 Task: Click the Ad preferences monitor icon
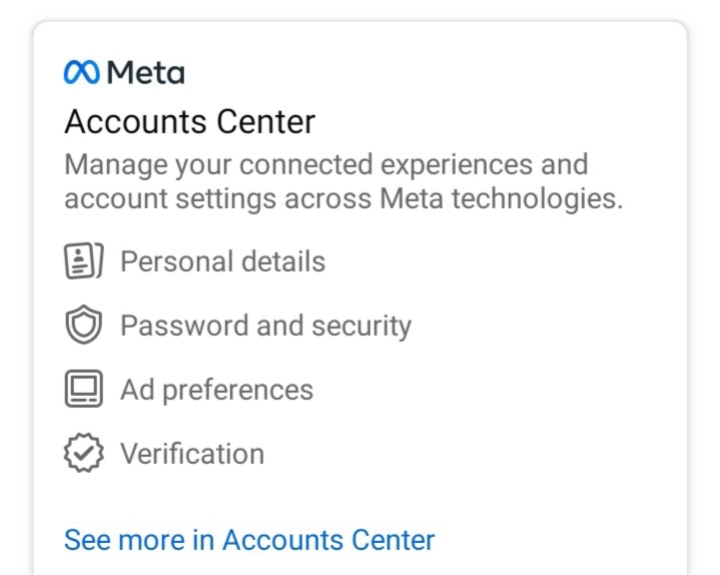point(84,389)
